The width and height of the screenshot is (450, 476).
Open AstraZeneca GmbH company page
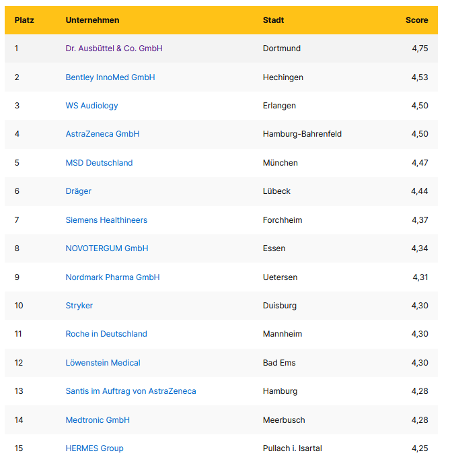[x=102, y=134]
